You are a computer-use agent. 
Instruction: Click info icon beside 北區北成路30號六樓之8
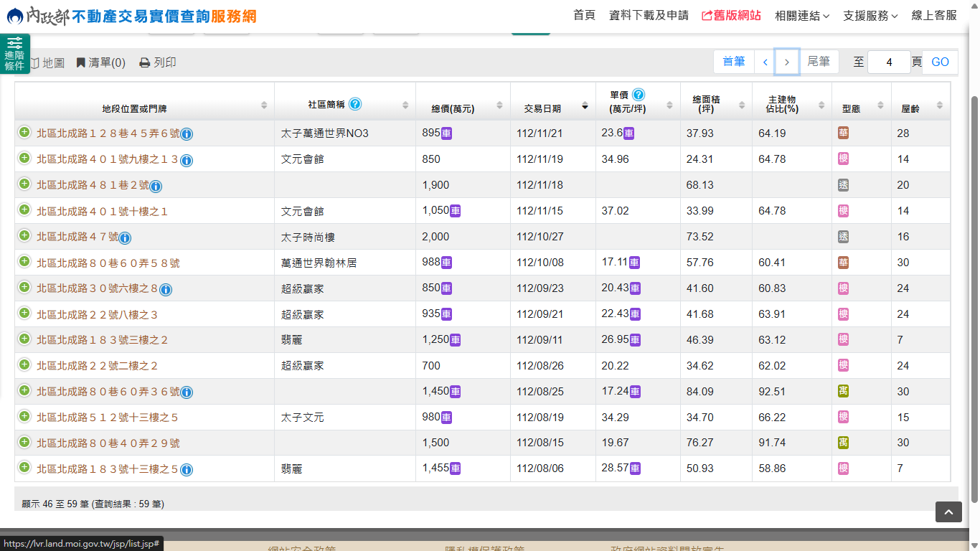coord(166,289)
